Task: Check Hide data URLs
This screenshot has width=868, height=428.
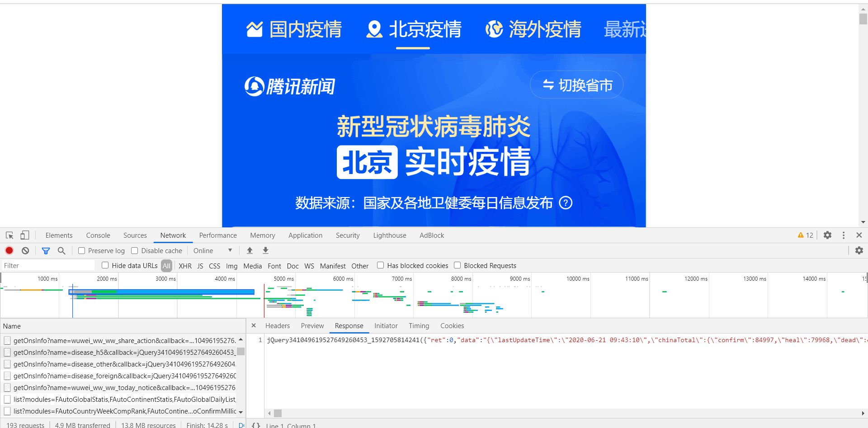Action: (x=105, y=265)
